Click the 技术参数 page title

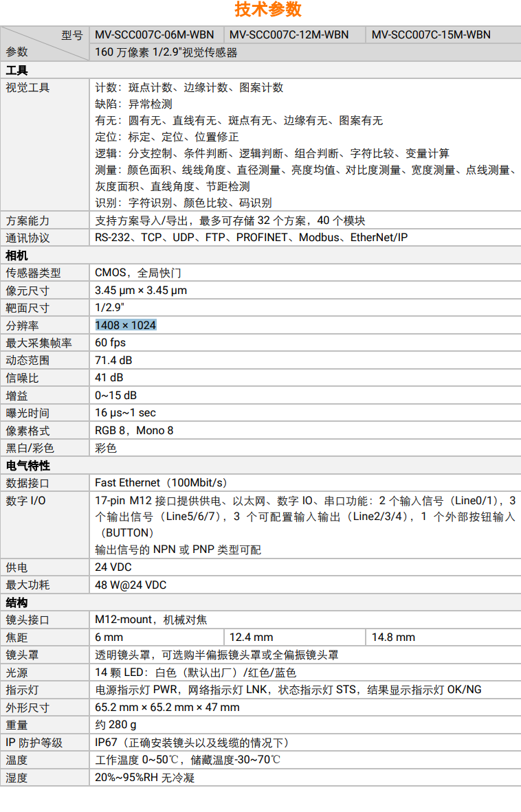coord(267,10)
